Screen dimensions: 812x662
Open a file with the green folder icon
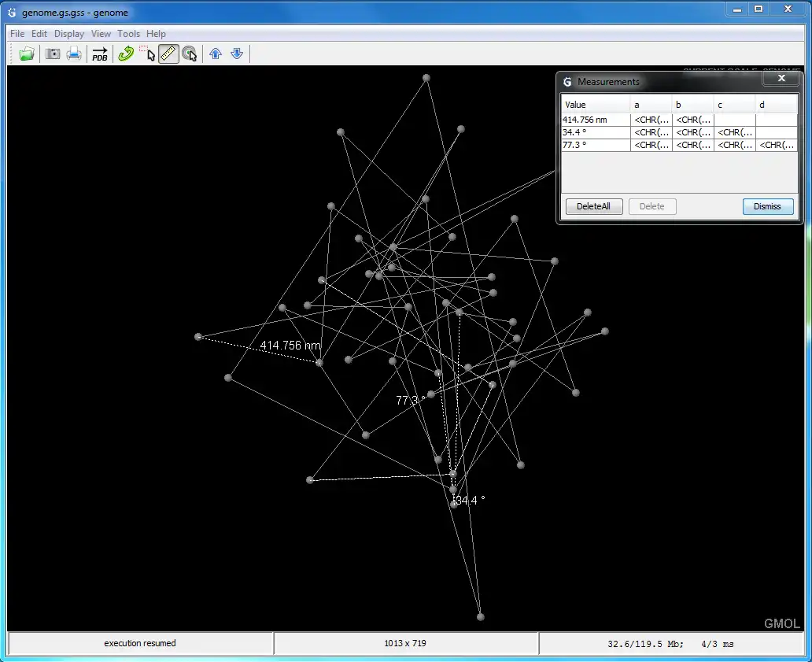point(27,54)
